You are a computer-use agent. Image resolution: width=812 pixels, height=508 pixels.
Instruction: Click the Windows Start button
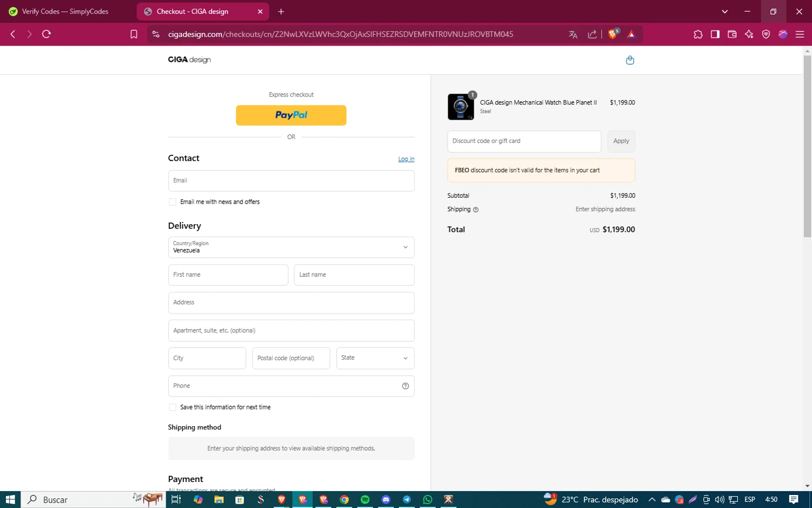[10, 499]
